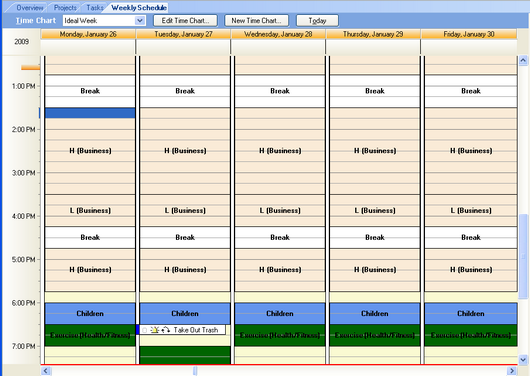Select Friday's L (Business) block
The width and height of the screenshot is (530, 376).
tap(471, 210)
